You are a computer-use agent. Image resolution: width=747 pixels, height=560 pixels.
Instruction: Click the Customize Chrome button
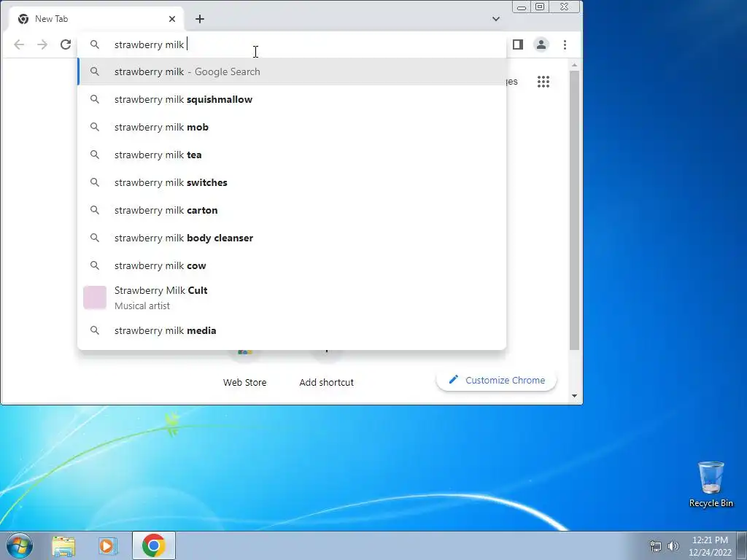[x=496, y=381]
